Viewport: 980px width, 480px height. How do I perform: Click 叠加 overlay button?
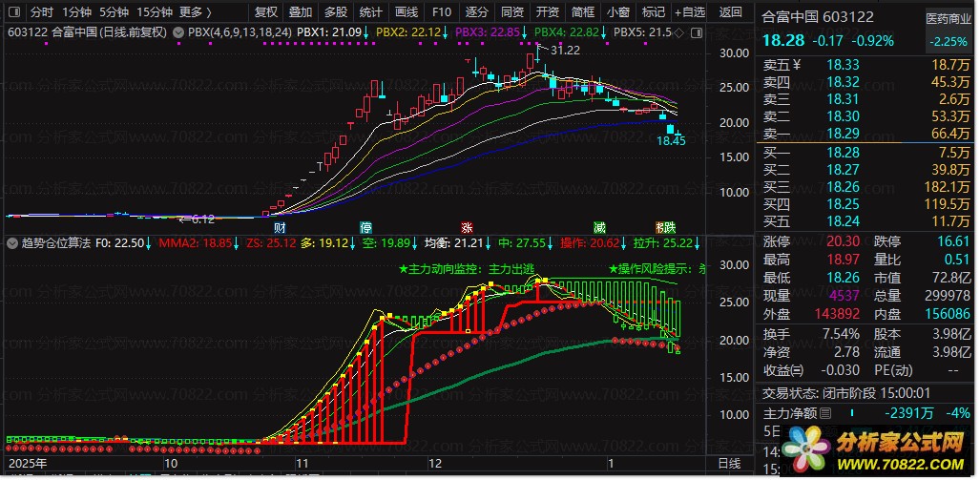click(302, 11)
